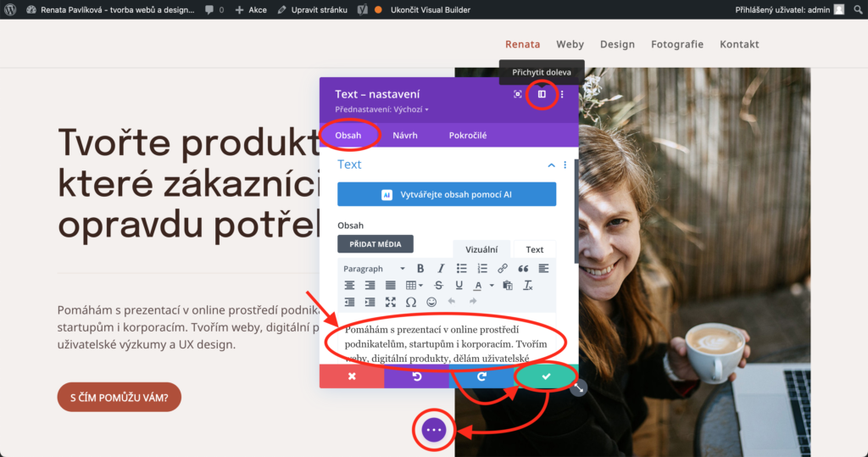Align text left
The image size is (868, 457).
(x=543, y=269)
